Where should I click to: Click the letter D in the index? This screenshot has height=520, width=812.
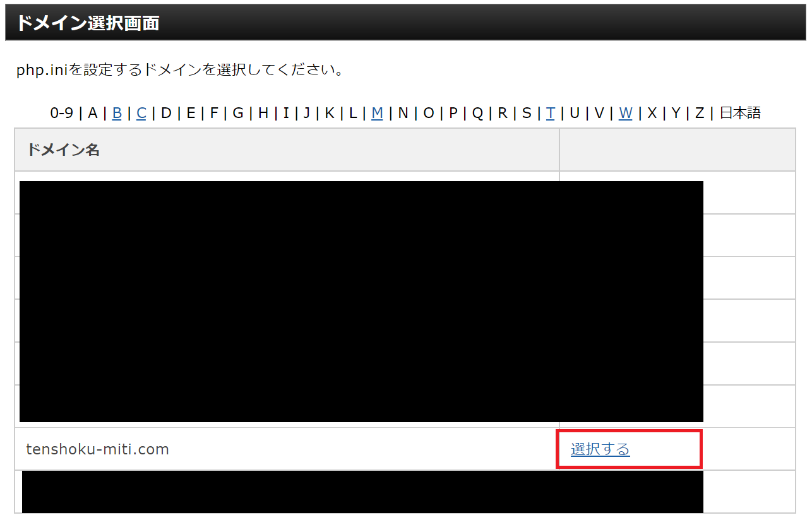[166, 113]
